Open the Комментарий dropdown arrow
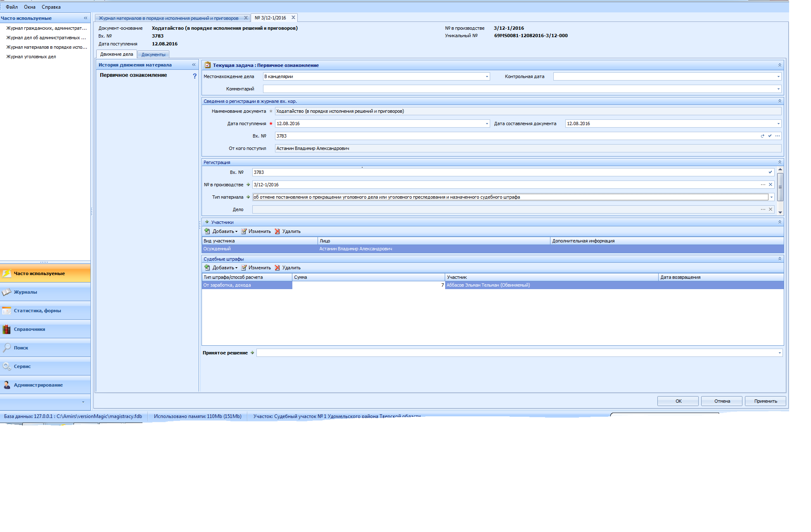Viewport: 811px width, 532px height. click(x=778, y=89)
